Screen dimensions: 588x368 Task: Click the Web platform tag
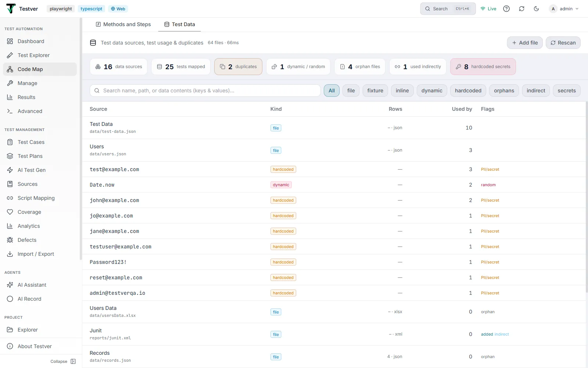pos(118,9)
